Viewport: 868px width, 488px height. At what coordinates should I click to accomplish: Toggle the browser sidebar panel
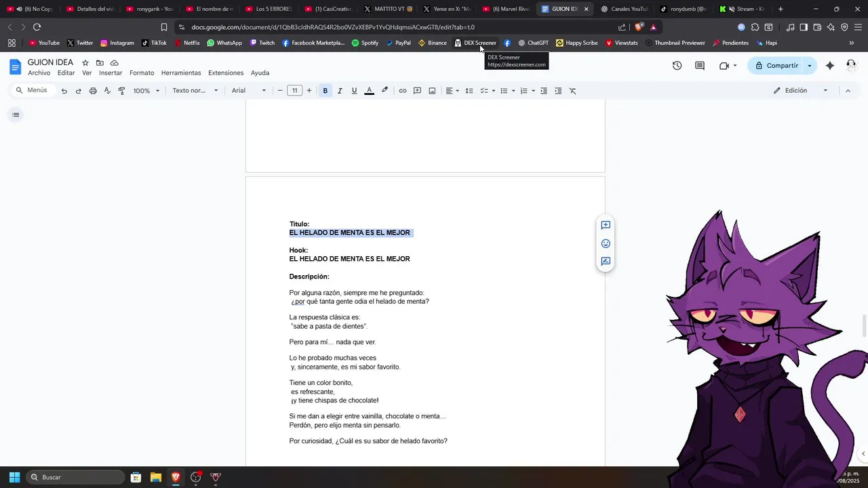pyautogui.click(x=804, y=27)
